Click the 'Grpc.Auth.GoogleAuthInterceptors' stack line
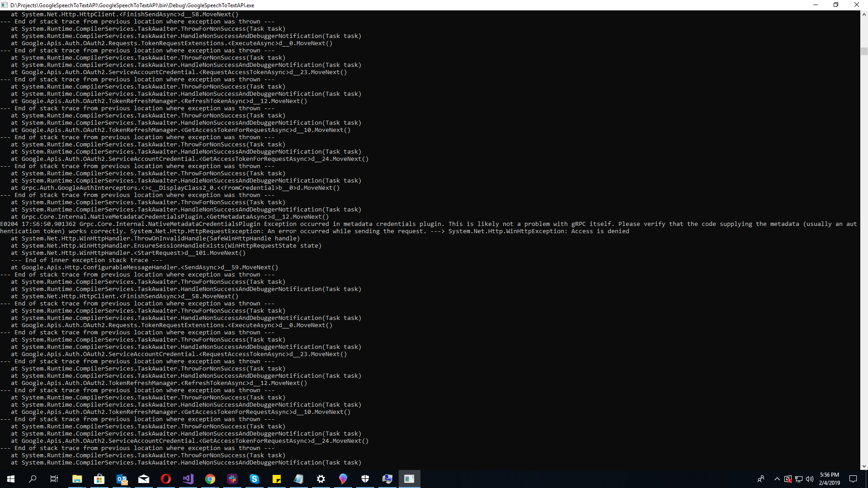The height and width of the screenshot is (488, 868). (x=175, y=188)
